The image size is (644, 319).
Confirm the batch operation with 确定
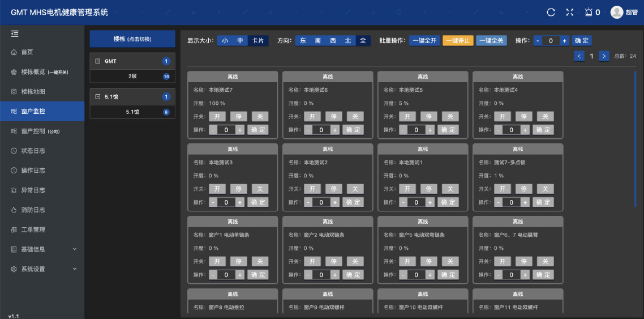point(582,41)
